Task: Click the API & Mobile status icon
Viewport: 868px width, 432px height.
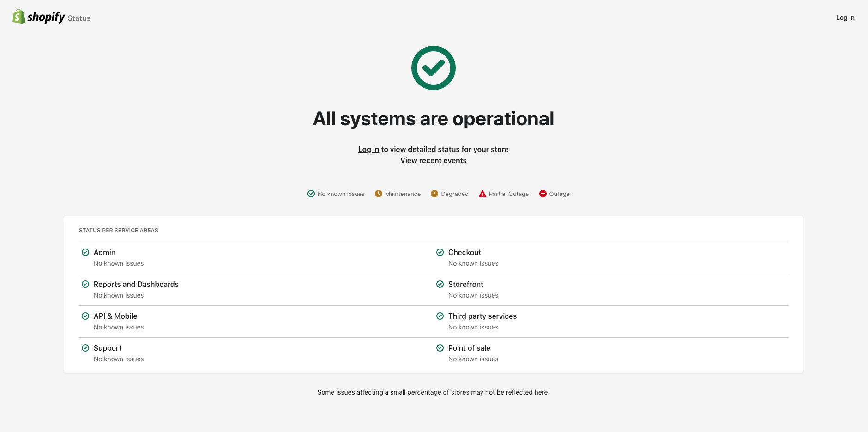Action: pyautogui.click(x=85, y=316)
